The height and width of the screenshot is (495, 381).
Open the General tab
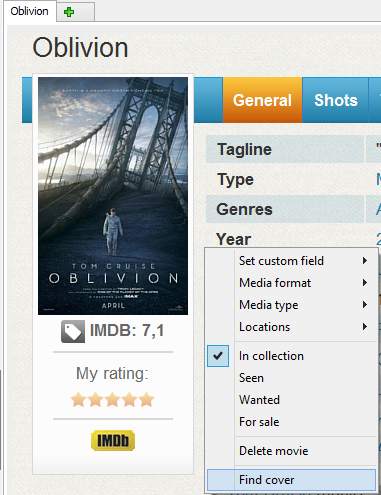[x=262, y=100]
